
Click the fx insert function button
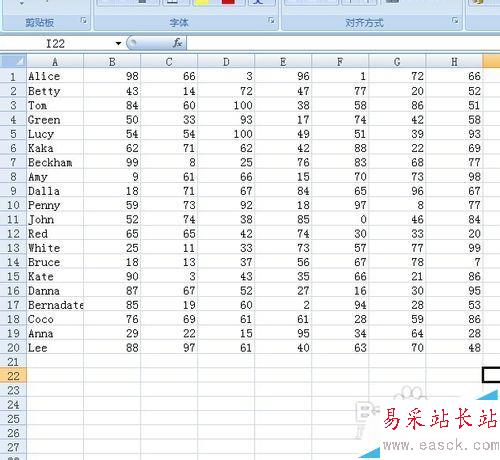(177, 43)
